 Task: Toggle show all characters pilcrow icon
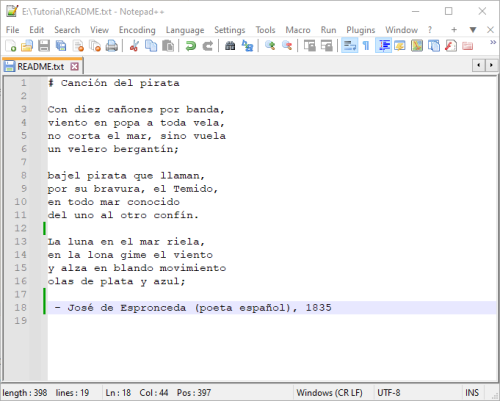point(366,46)
